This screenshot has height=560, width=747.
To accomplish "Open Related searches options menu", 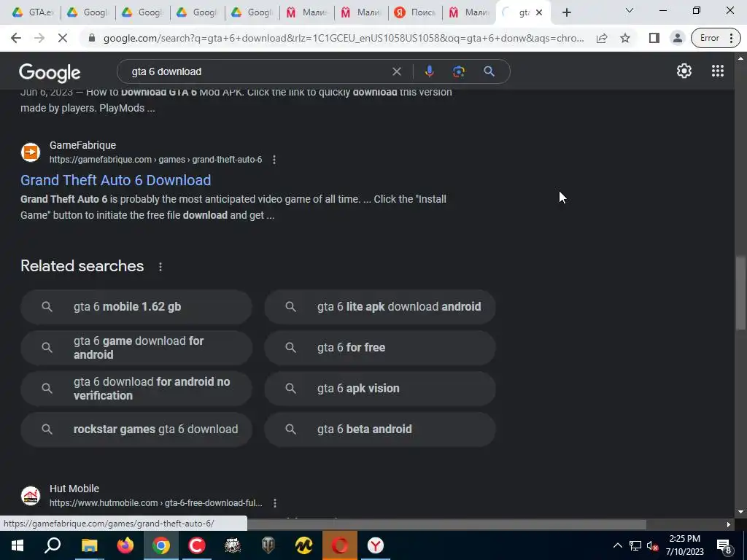I will 160,267.
